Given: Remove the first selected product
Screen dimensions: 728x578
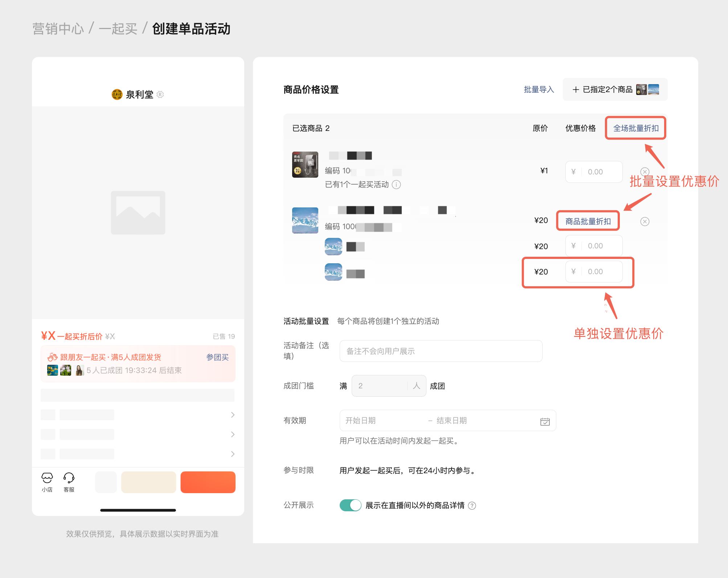Looking at the screenshot, I should pyautogui.click(x=645, y=172).
